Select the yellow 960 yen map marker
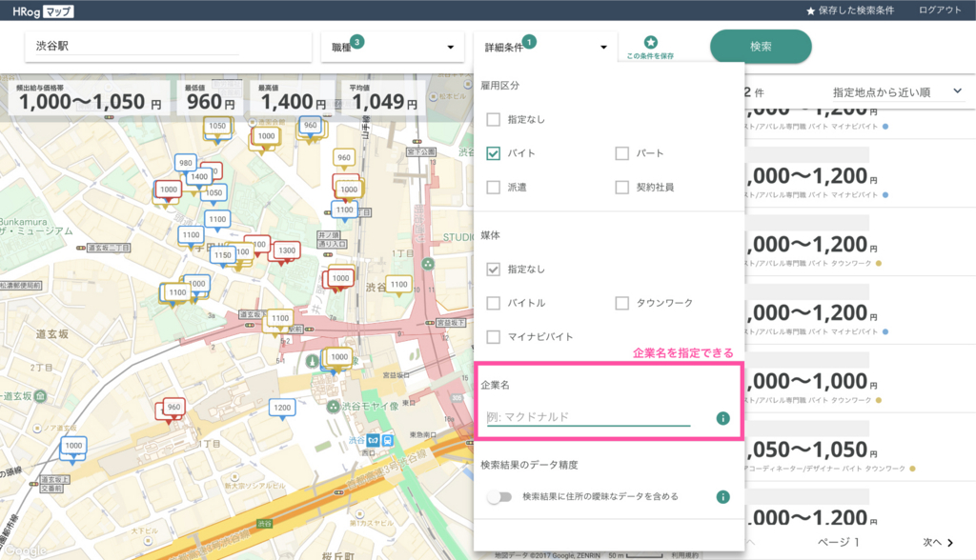 coord(343,159)
